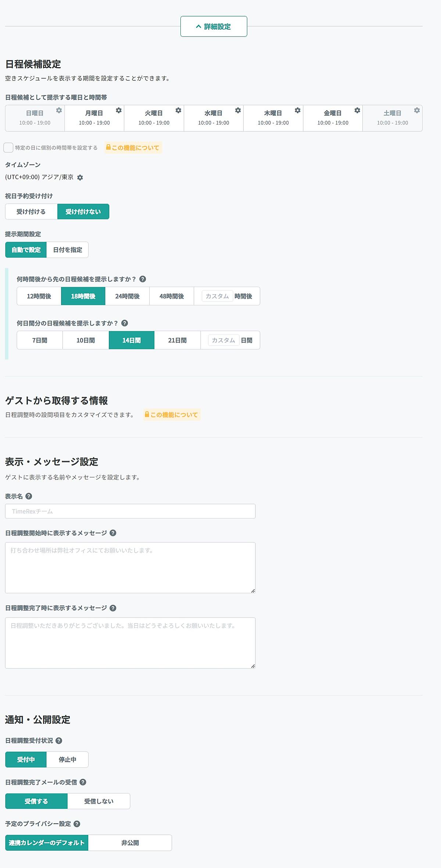Image resolution: width=441 pixels, height=868 pixels.
Task: Click help icon beside 何時間後から先の日程候補 question
Action: point(143,279)
